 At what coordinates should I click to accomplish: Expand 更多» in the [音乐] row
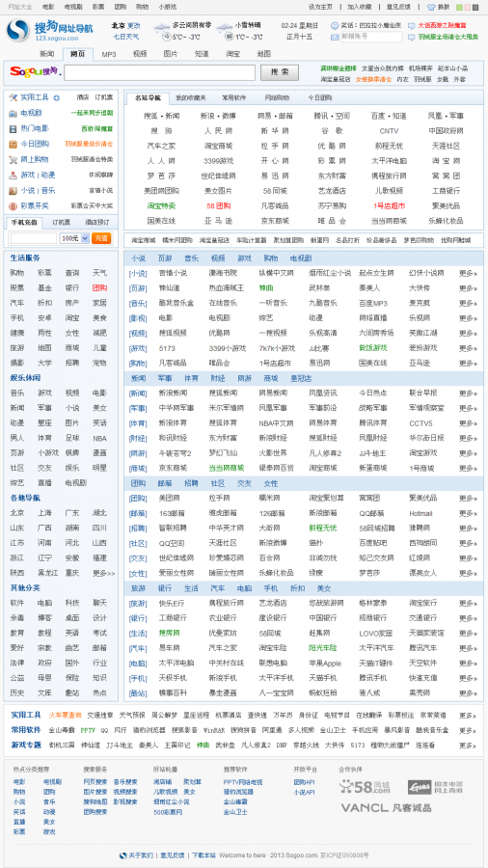(468, 304)
